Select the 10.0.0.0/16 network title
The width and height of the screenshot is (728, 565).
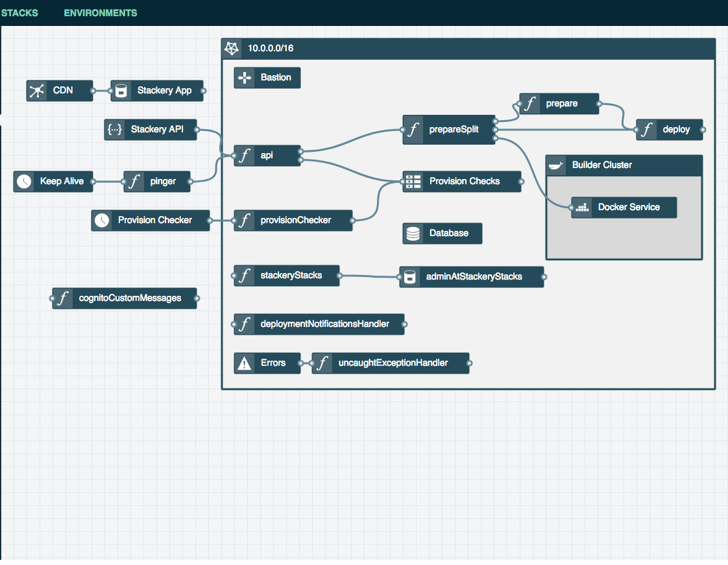[271, 48]
